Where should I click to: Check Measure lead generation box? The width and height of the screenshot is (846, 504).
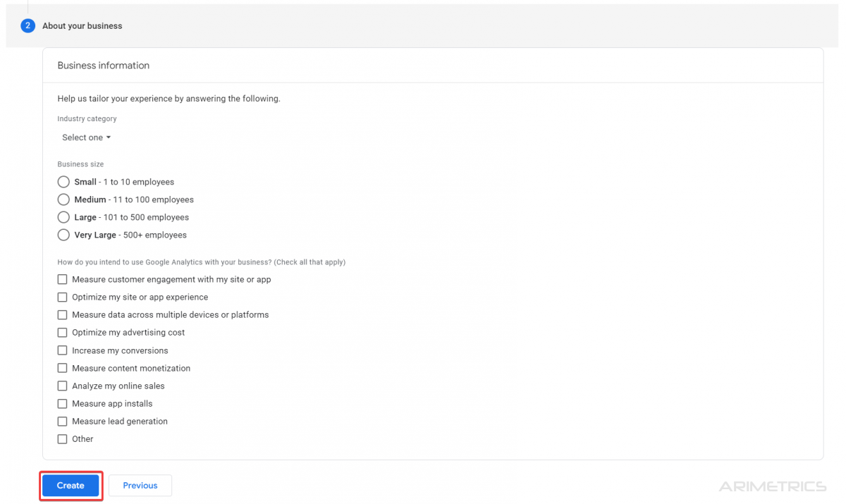(63, 422)
